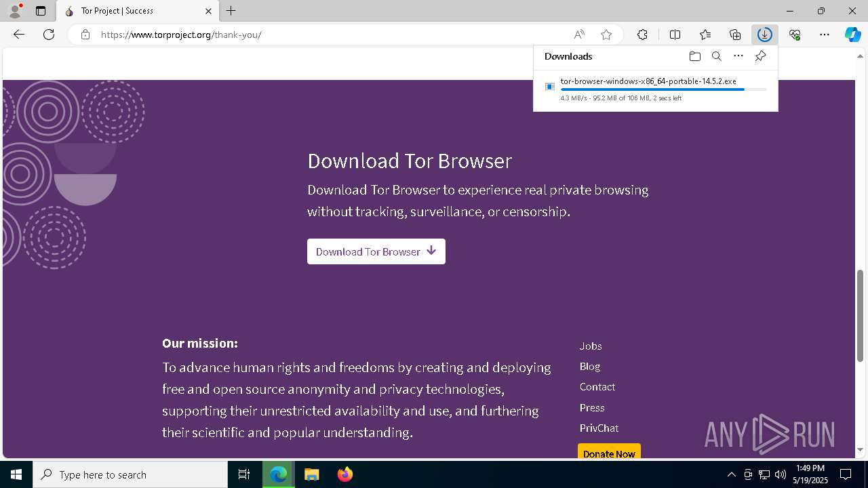
Task: Click the Download Tor Browser heading
Action: tap(410, 161)
